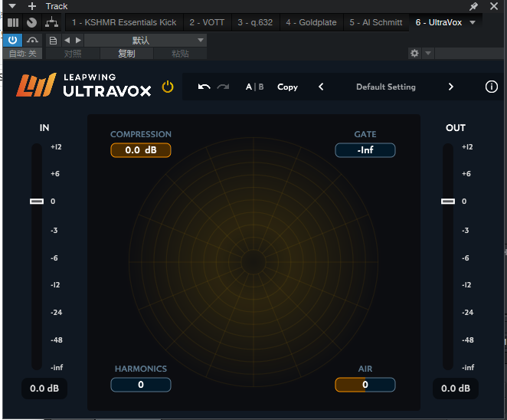Close the plugin window
The image size is (507, 420).
[x=494, y=6]
